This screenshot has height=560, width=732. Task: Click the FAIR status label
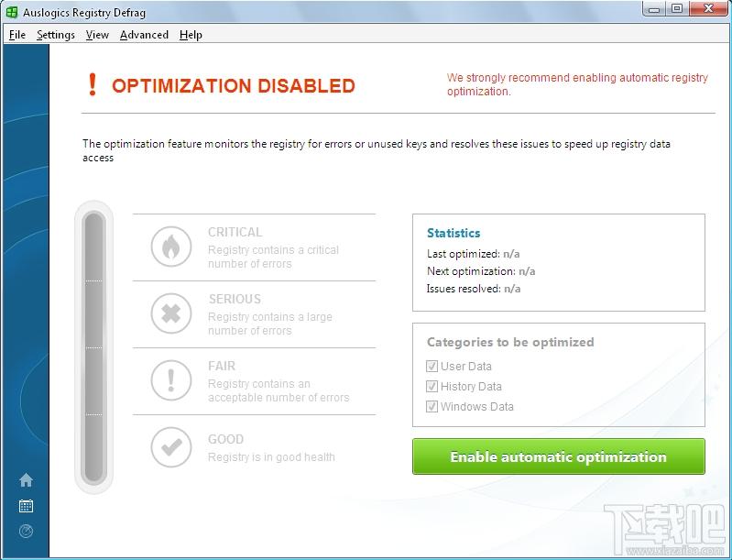coord(222,366)
